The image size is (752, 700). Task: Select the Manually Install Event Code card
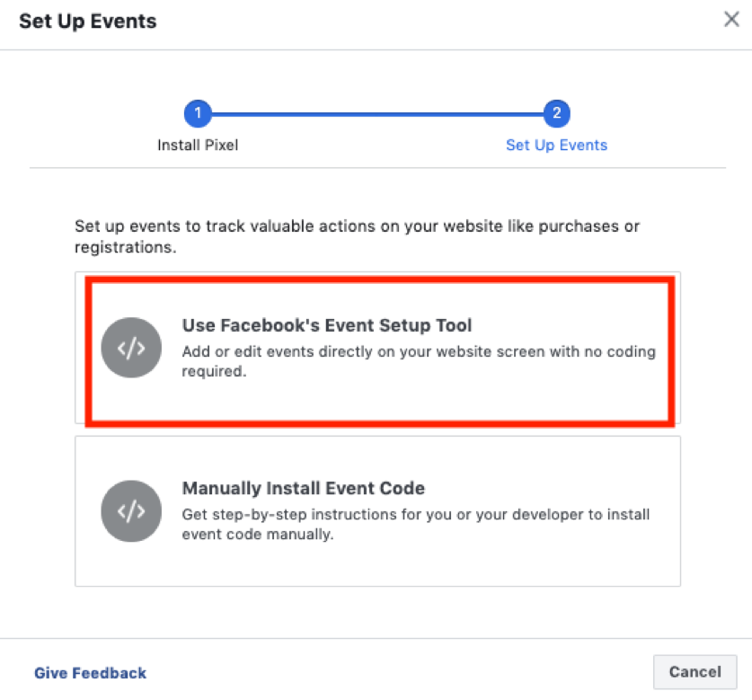click(377, 511)
